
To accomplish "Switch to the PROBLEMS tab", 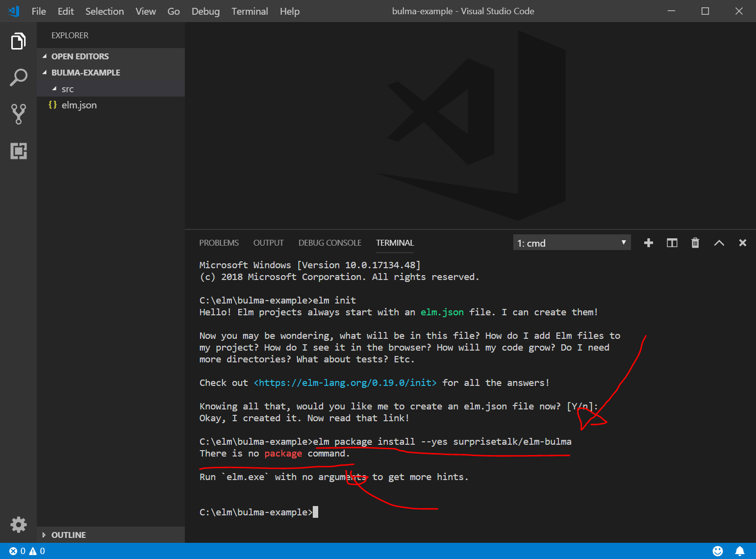I will (x=219, y=243).
